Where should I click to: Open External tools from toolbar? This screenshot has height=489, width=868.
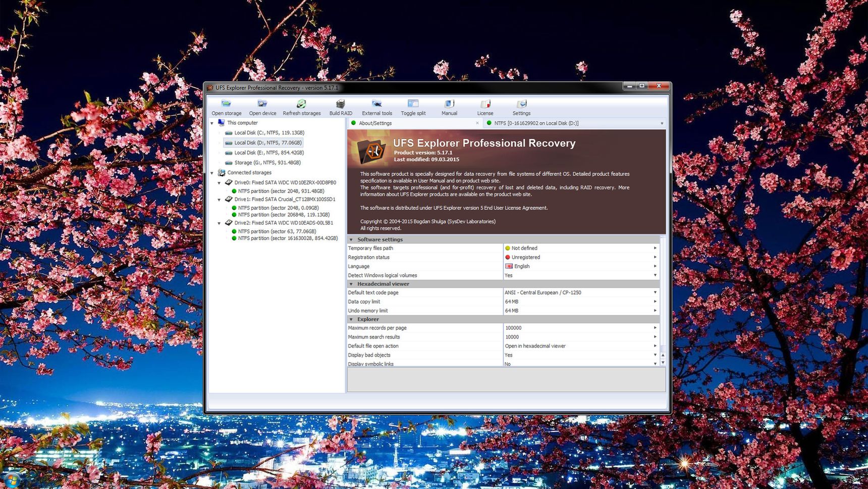[376, 104]
